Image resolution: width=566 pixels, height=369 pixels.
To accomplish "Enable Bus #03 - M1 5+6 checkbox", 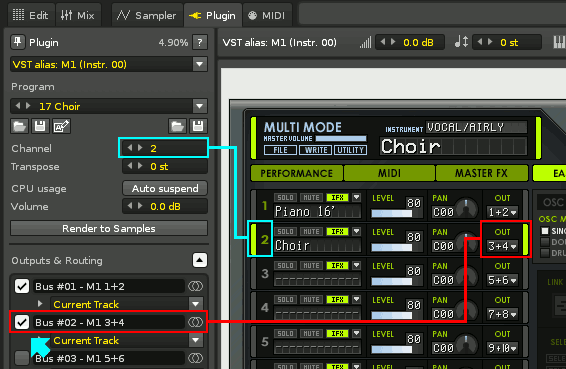I will [x=22, y=358].
